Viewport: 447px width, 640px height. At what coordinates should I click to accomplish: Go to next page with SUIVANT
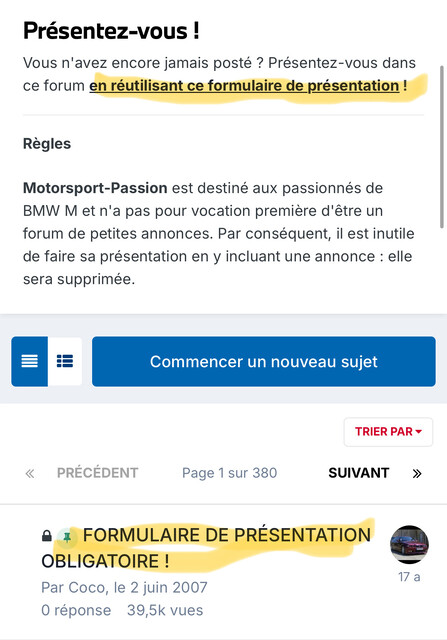(x=358, y=473)
